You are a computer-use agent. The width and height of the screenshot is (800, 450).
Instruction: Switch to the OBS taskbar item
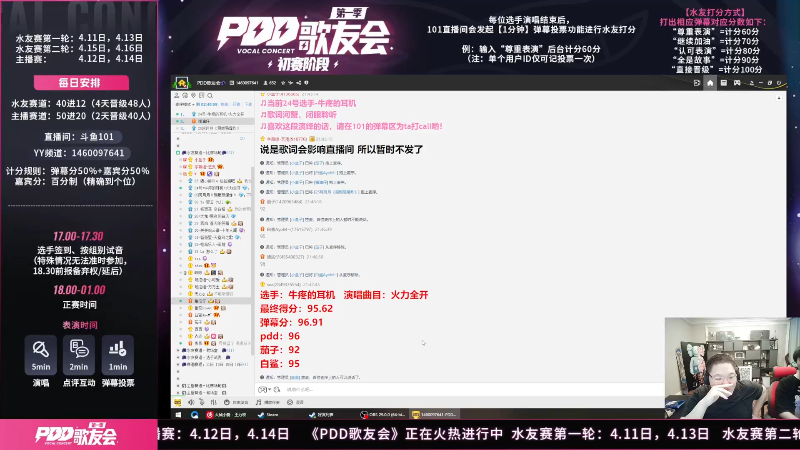pos(383,415)
